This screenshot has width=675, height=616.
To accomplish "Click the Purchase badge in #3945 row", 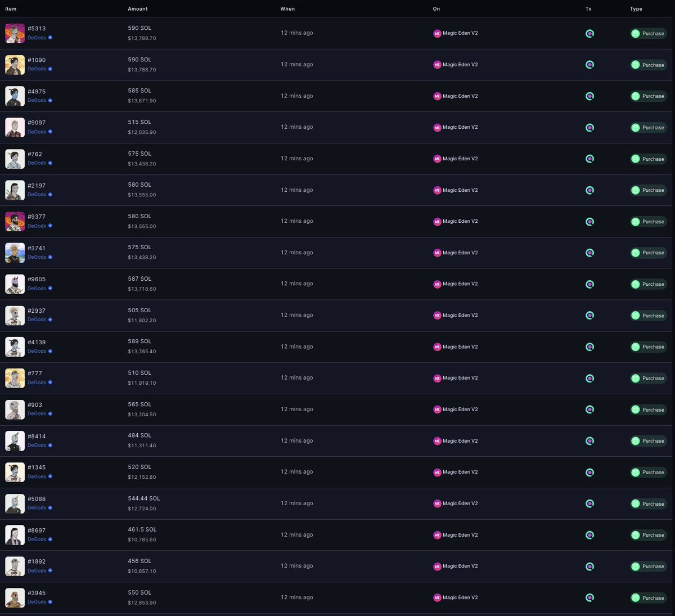I will [648, 597].
